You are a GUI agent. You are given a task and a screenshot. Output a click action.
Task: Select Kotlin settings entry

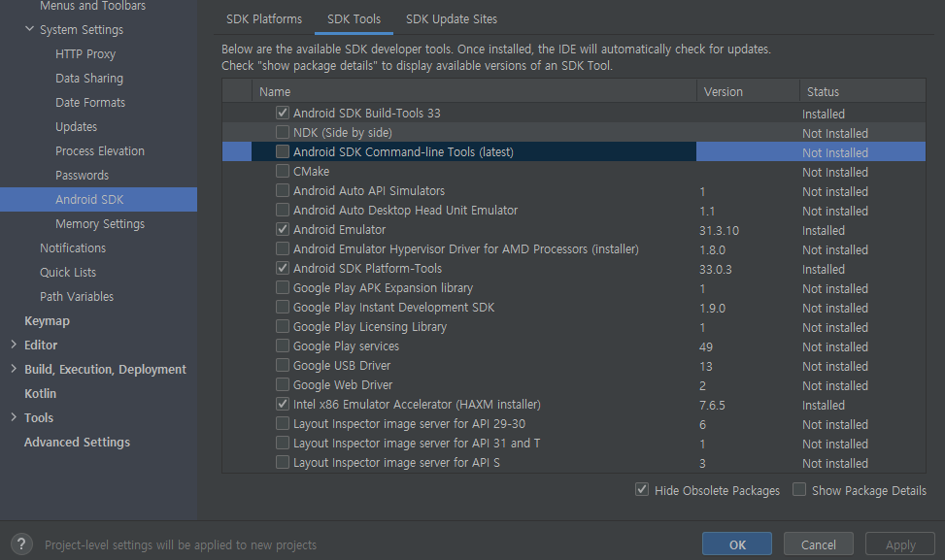41,393
